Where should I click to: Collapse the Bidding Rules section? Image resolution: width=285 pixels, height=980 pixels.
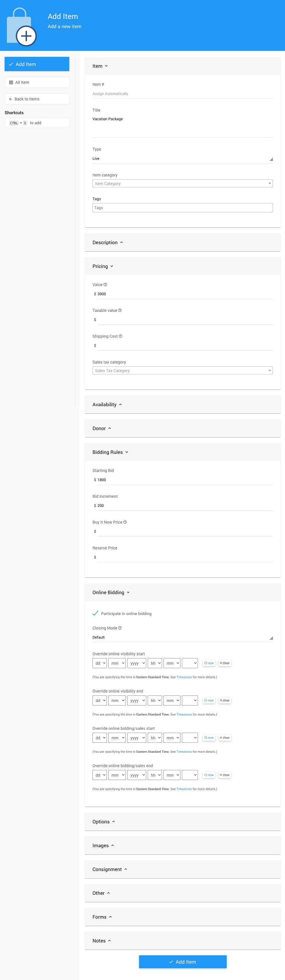[110, 452]
